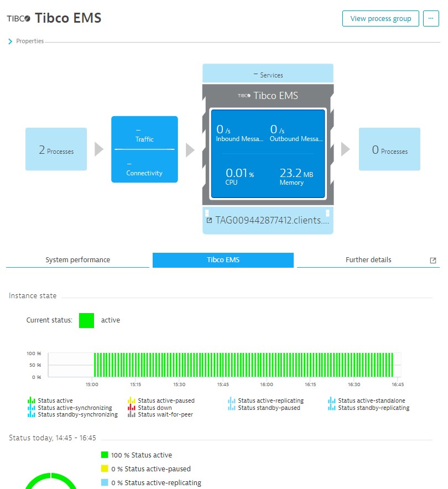Click the red Status down legend icon

(131, 407)
